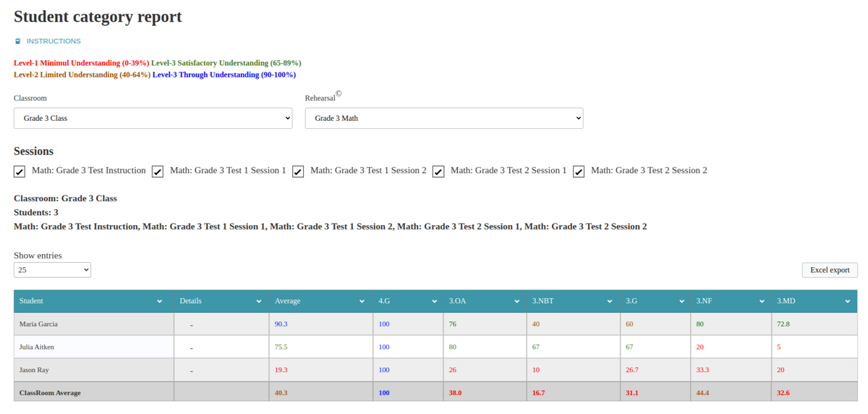Click the 3.MD column chevron icon
The width and height of the screenshot is (868, 414).
847,301
